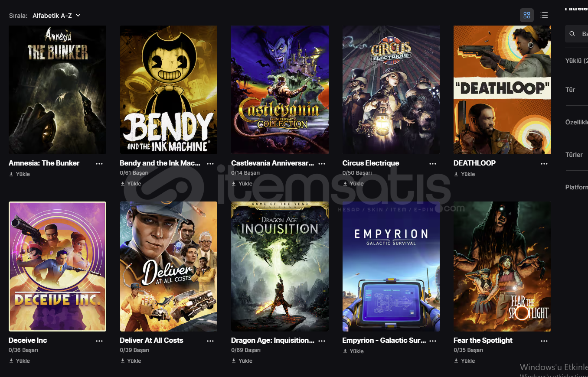Click the Bendy and the Ink Machine title

[x=160, y=163]
